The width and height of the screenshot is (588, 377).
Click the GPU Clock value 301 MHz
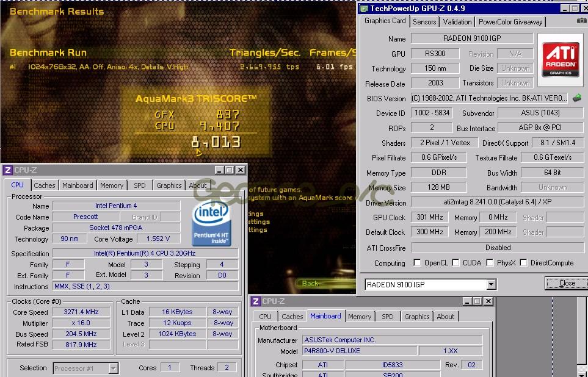430,217
